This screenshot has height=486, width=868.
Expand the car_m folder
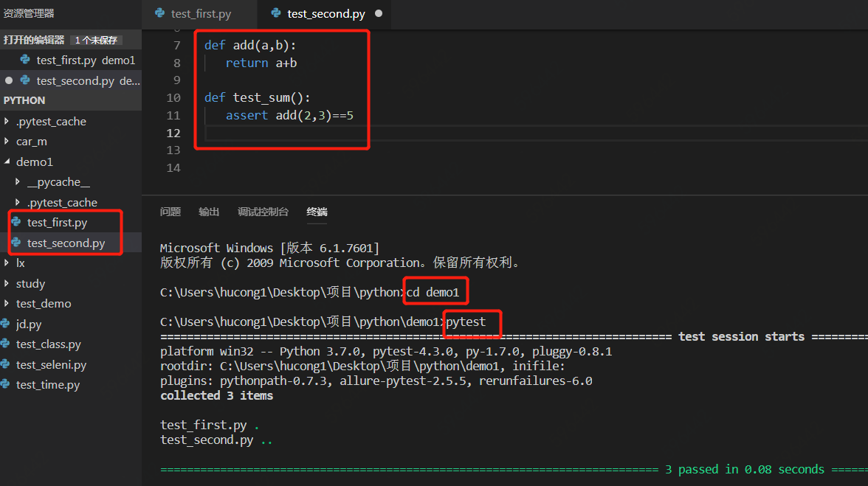7,142
